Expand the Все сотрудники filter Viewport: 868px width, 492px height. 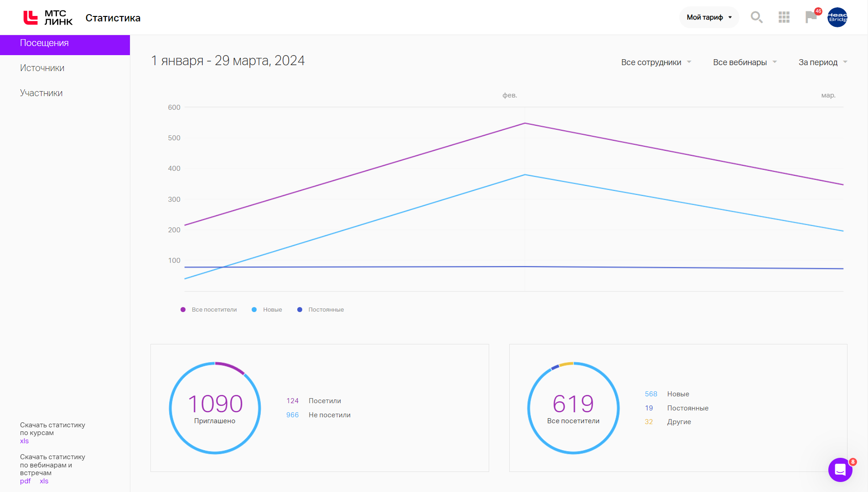656,62
